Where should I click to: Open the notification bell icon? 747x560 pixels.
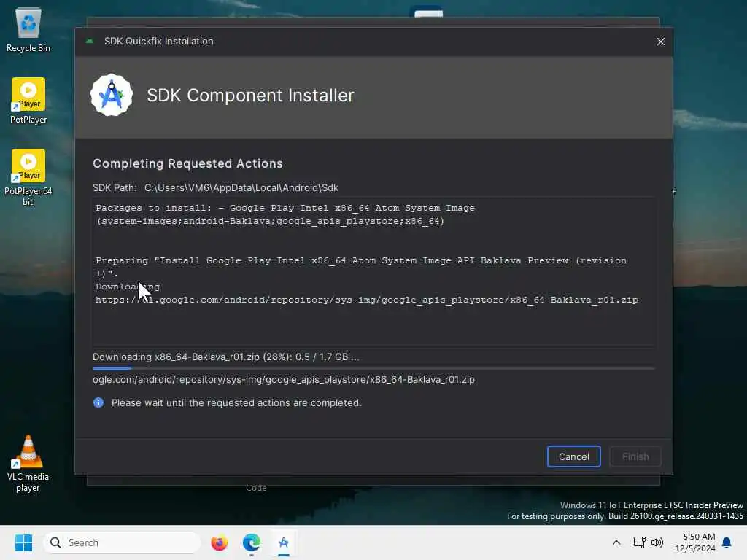pyautogui.click(x=727, y=542)
